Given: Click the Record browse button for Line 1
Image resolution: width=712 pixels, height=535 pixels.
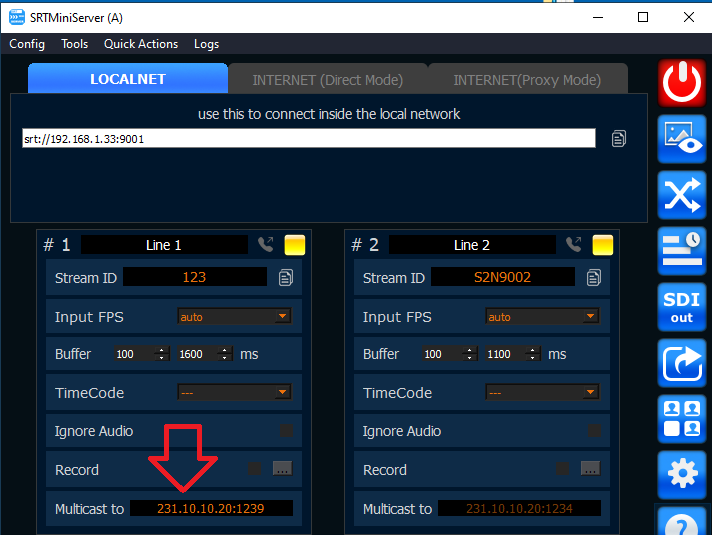Looking at the screenshot, I should click(282, 468).
